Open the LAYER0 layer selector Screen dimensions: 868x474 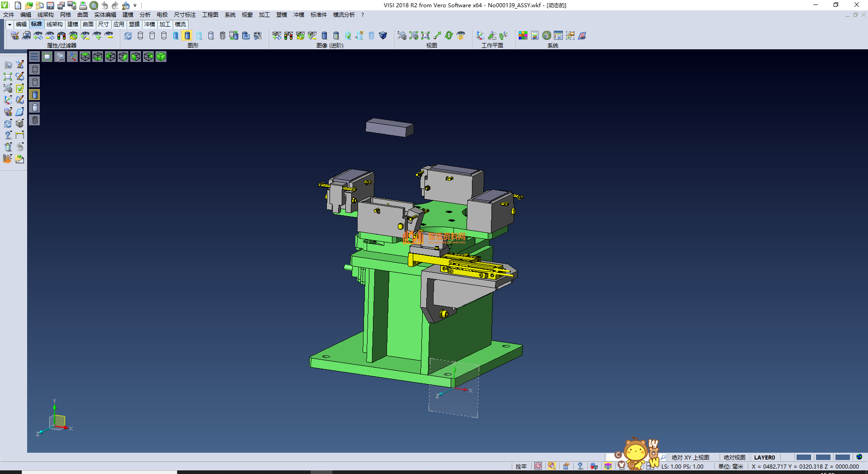click(x=764, y=457)
